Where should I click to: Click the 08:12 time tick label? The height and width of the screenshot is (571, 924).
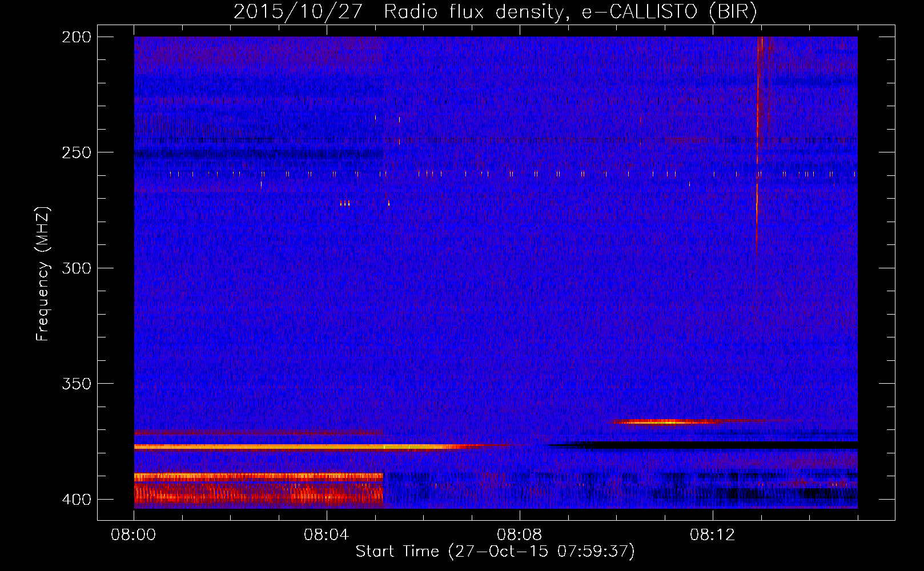[713, 535]
